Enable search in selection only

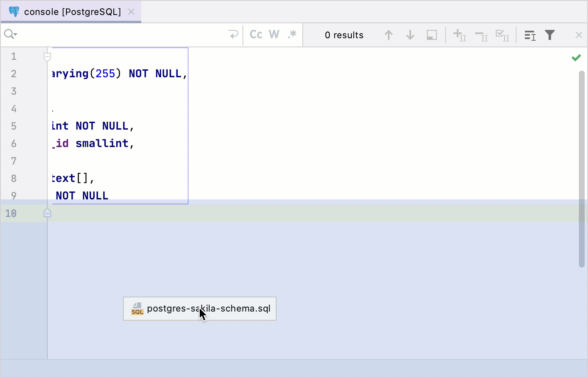(x=431, y=35)
